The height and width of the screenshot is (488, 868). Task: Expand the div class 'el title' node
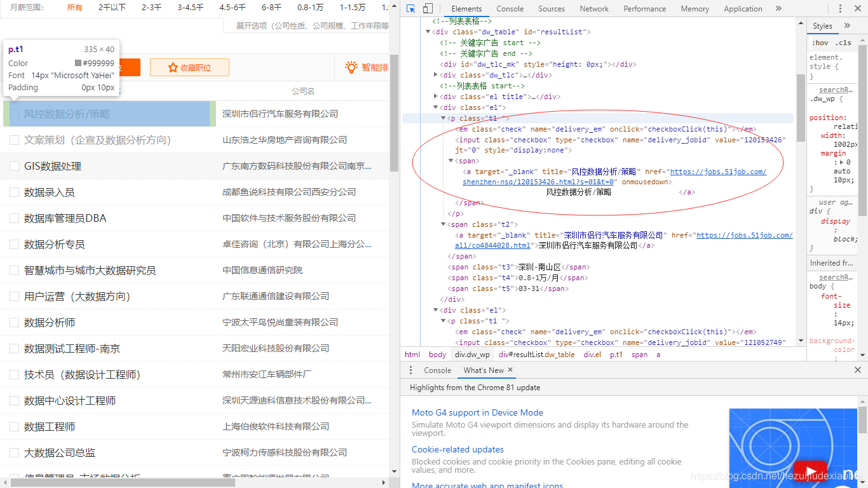pyautogui.click(x=436, y=97)
